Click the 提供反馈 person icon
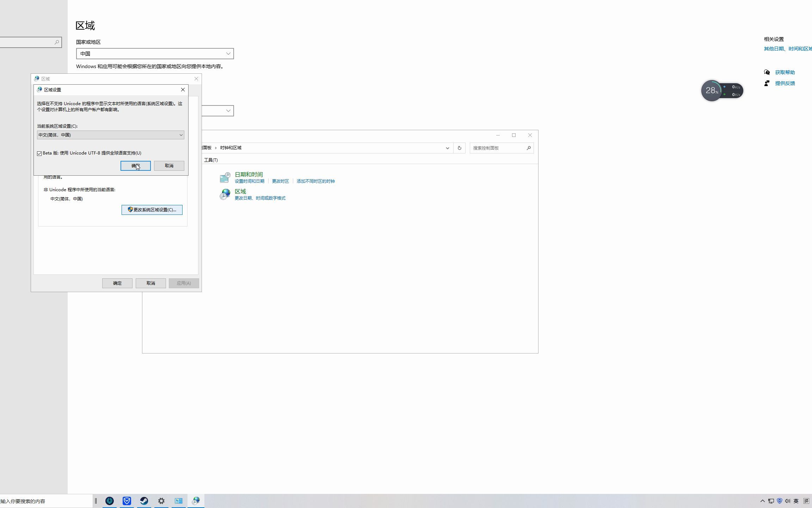Screen dimensions: 812x508 coord(767,83)
